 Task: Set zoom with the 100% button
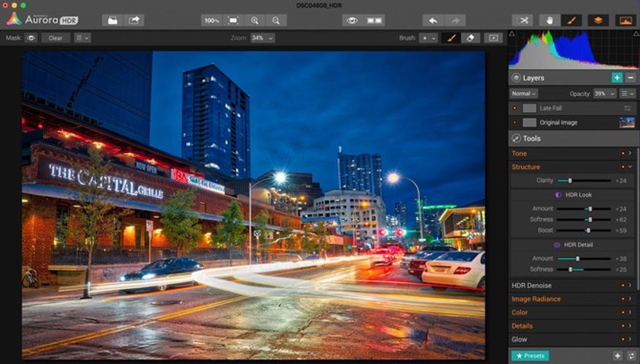coord(212,21)
